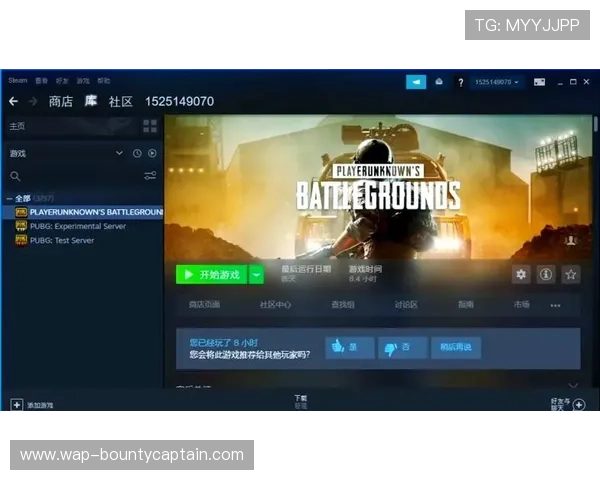Click PLAYERUNKNOWN'S BATTLEGROUNDS game icon in list
This screenshot has height=480, width=600.
[x=21, y=212]
